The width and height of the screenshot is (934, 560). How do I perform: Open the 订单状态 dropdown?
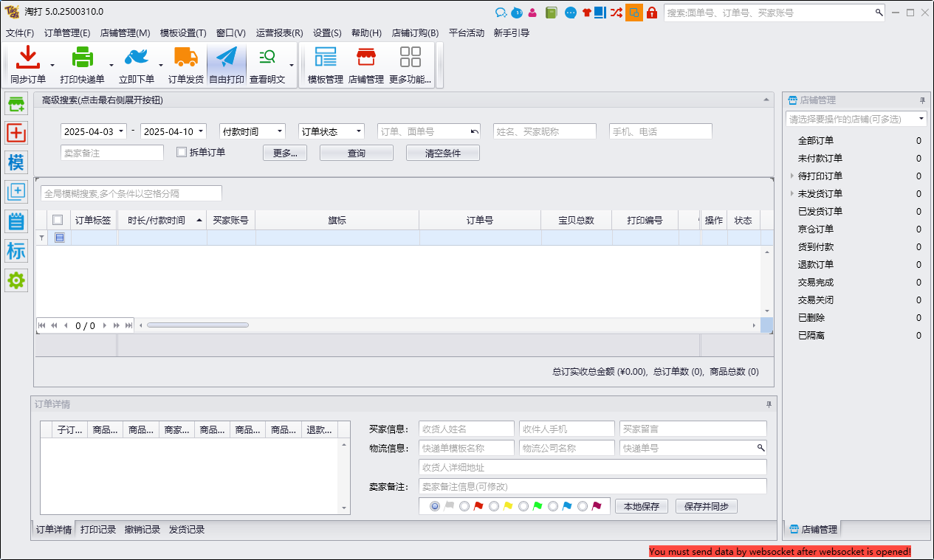[x=332, y=131]
